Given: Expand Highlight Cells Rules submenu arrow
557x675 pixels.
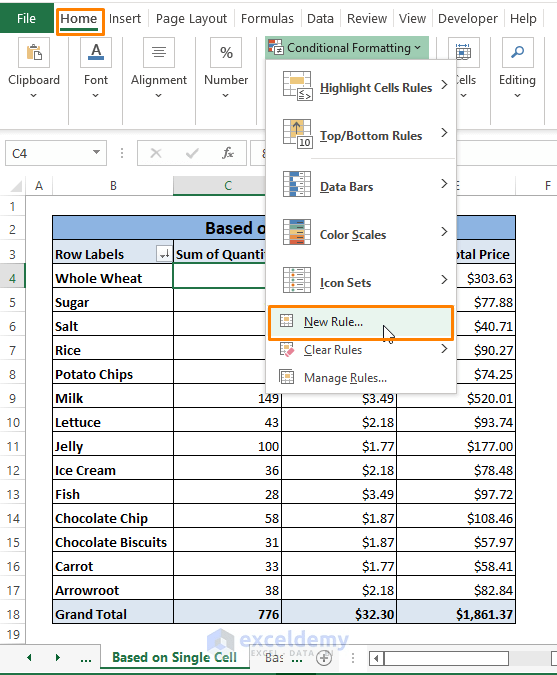Looking at the screenshot, I should (444, 85).
